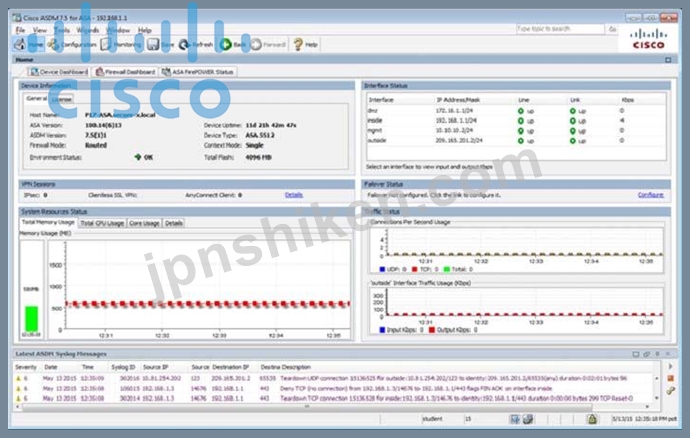Open the Tools menu
The image size is (690, 438).
(62, 30)
